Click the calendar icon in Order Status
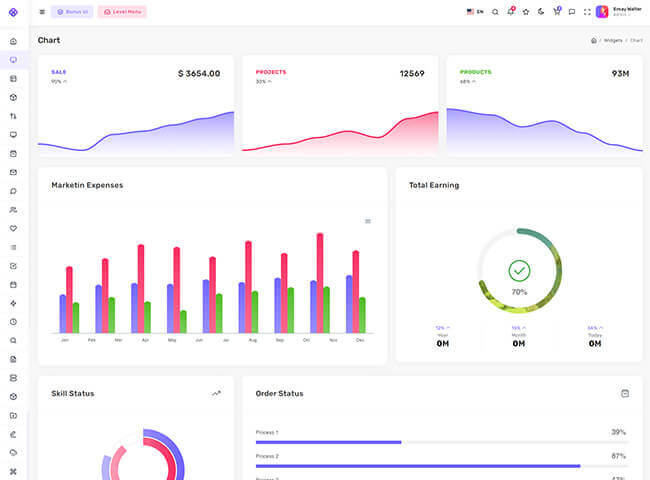 pos(625,393)
